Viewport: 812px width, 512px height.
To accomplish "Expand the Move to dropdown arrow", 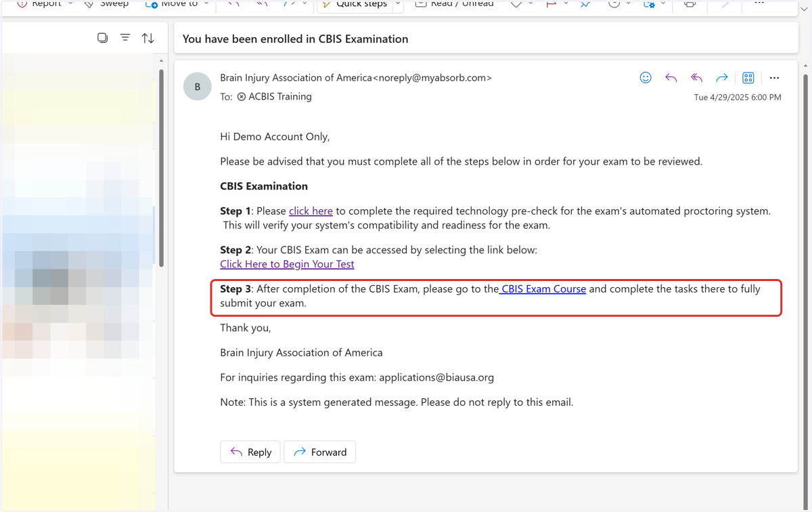I will pos(206,3).
